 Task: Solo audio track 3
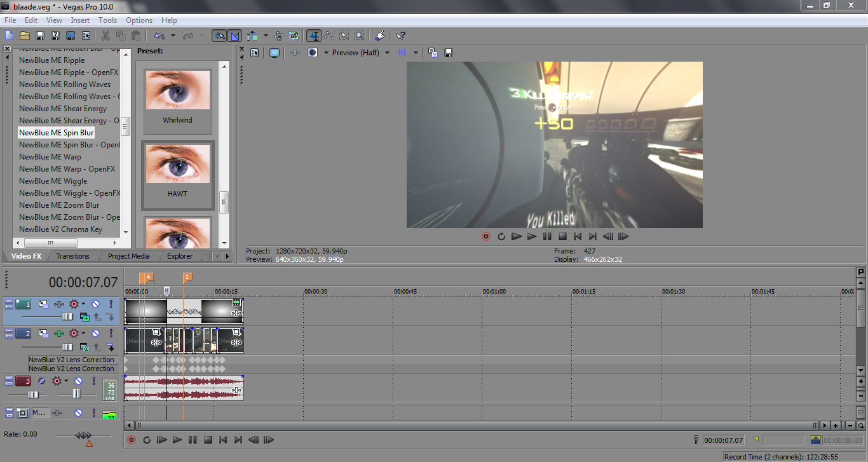[x=93, y=381]
